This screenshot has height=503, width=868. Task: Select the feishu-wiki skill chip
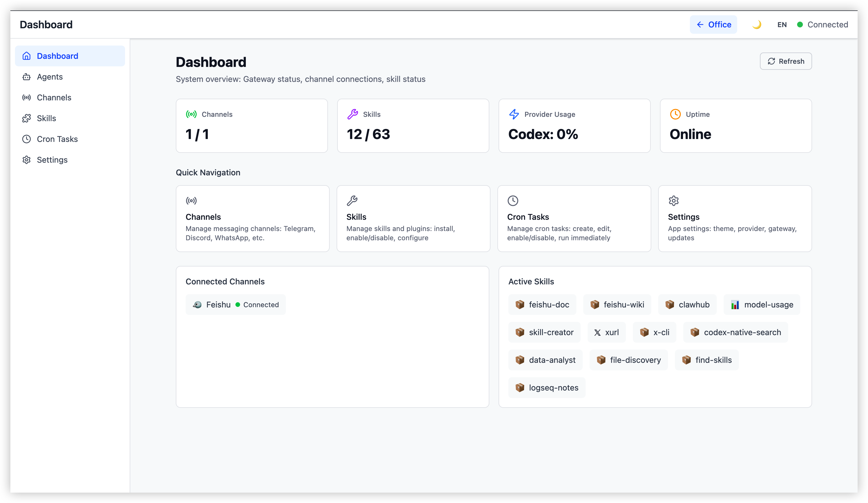[617, 304]
